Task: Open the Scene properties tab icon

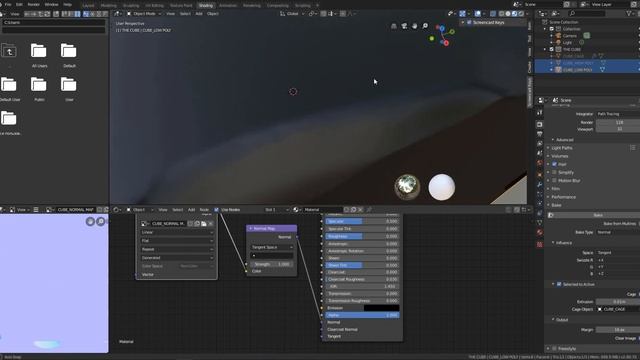Action: (540, 153)
